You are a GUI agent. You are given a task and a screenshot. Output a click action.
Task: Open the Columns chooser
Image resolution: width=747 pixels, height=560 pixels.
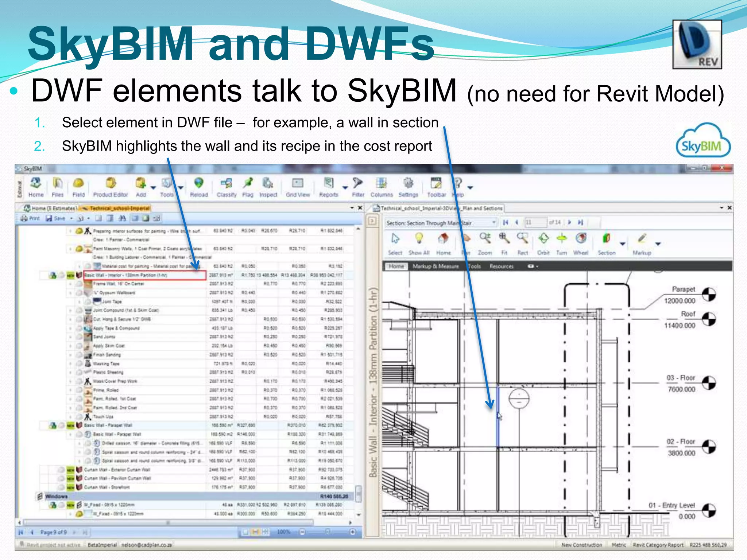382,187
